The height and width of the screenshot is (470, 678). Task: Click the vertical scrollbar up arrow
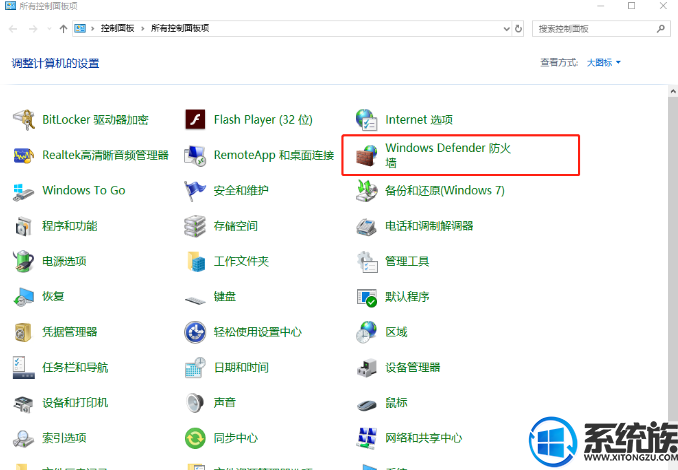(x=673, y=91)
